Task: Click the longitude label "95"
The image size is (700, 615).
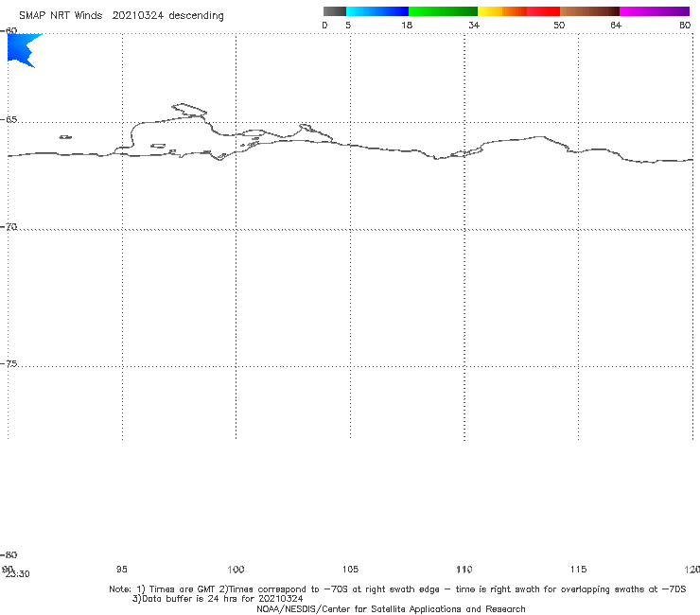Action: coord(121,569)
